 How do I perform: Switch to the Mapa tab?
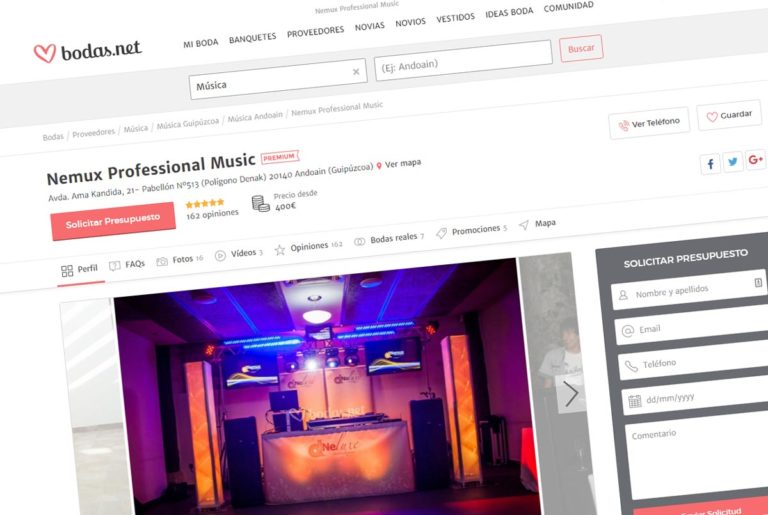pos(537,224)
